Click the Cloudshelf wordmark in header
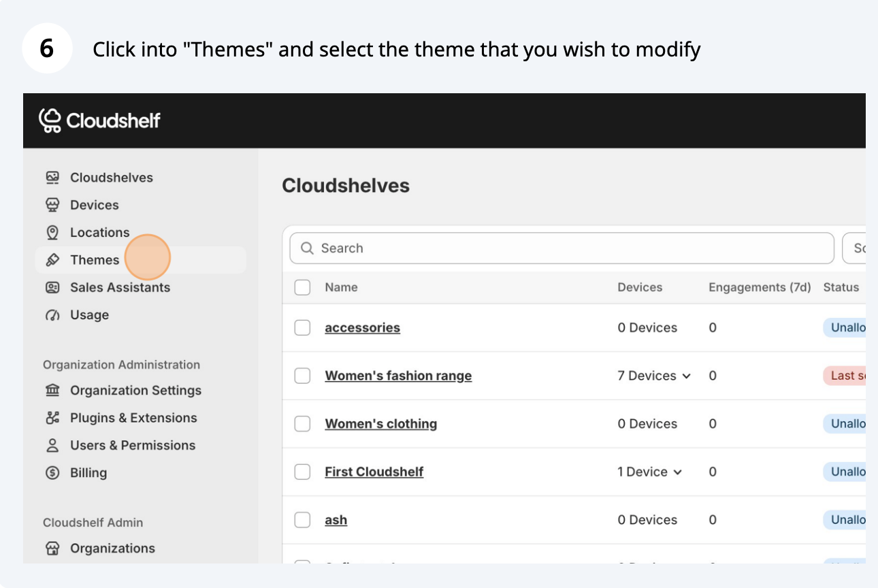The height and width of the screenshot is (588, 878). coord(113,121)
